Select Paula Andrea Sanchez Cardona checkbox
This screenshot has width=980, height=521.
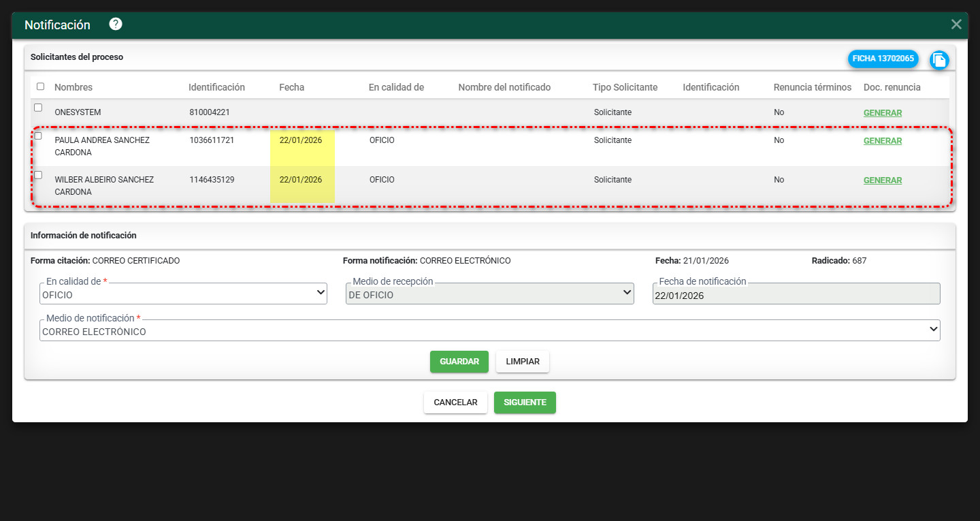(38, 136)
